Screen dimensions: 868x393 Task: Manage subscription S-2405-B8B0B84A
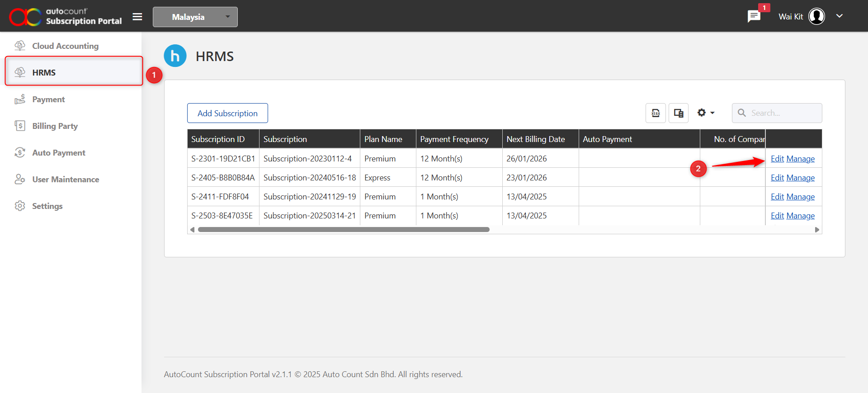coord(801,178)
